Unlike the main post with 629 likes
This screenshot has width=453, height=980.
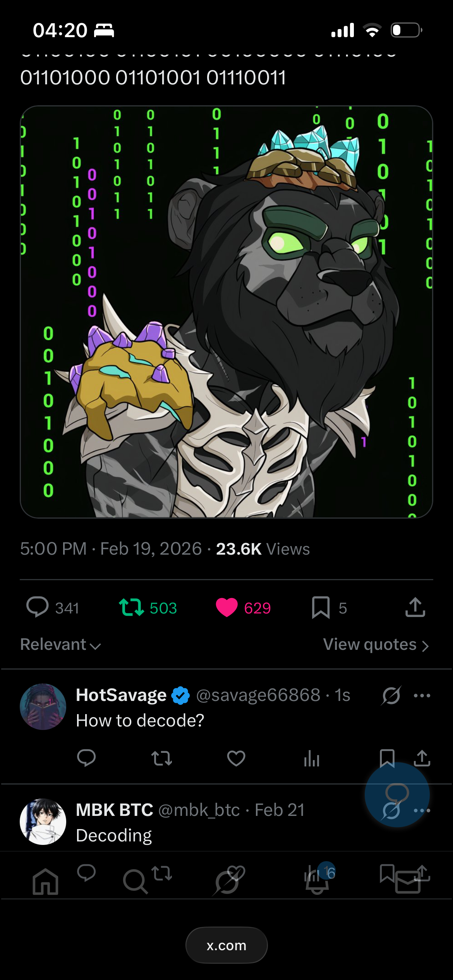tap(227, 607)
